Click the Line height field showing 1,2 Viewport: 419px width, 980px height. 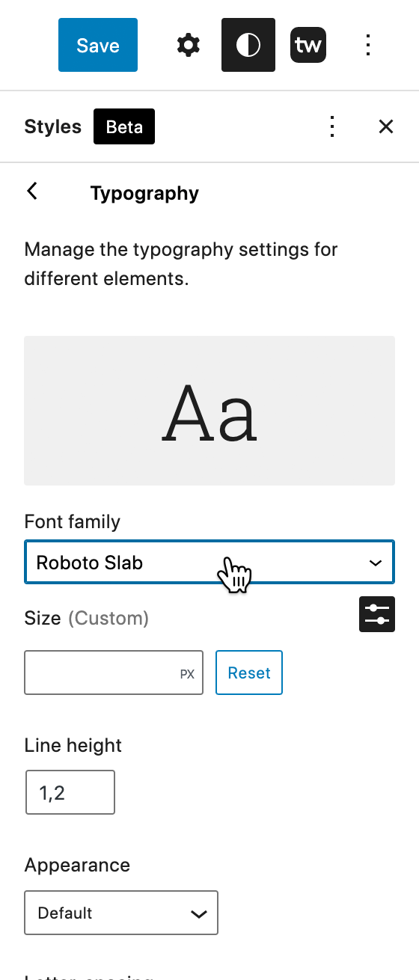tap(70, 792)
